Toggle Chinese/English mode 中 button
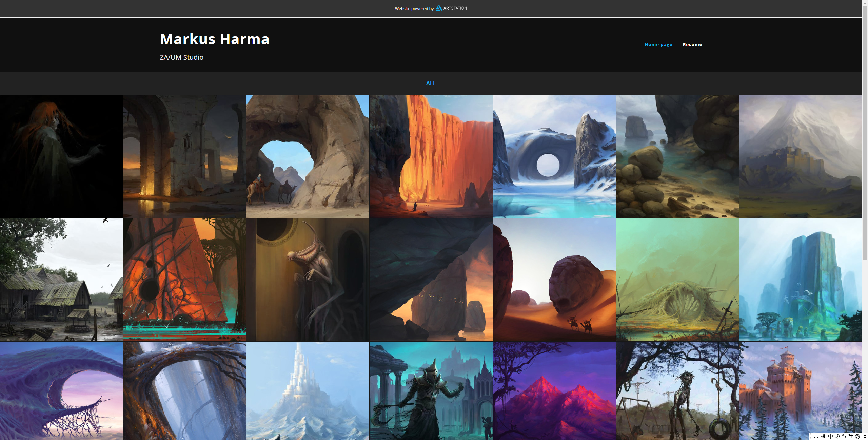Image resolution: width=868 pixels, height=440 pixels. pyautogui.click(x=830, y=436)
